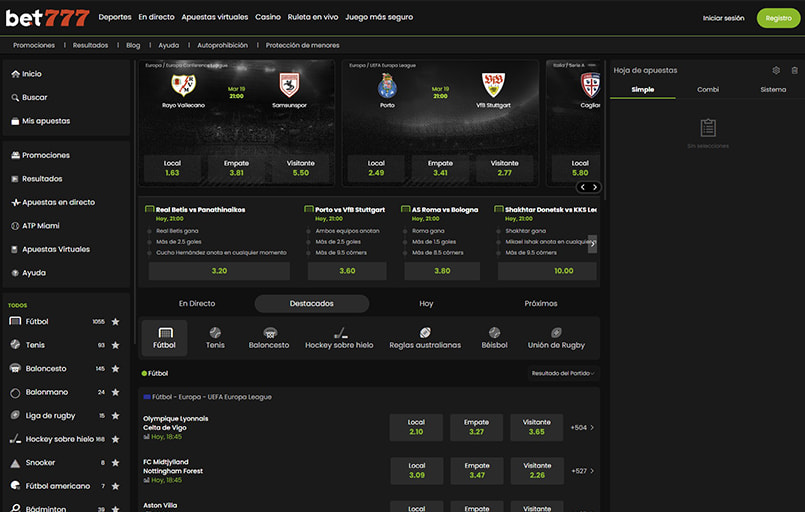The height and width of the screenshot is (512, 805).
Task: Select the Unión de Rugby icon
Action: click(556, 337)
